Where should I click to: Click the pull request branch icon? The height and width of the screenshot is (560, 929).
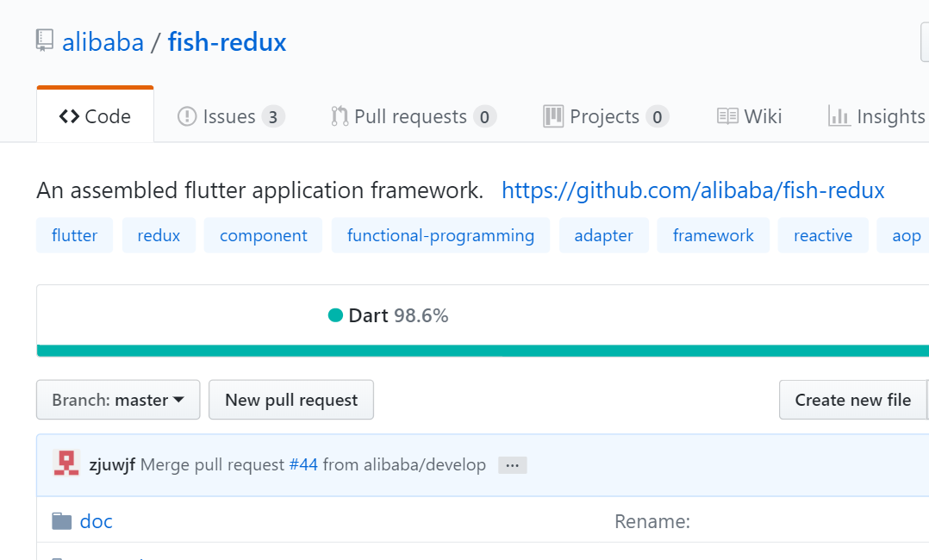click(x=338, y=115)
